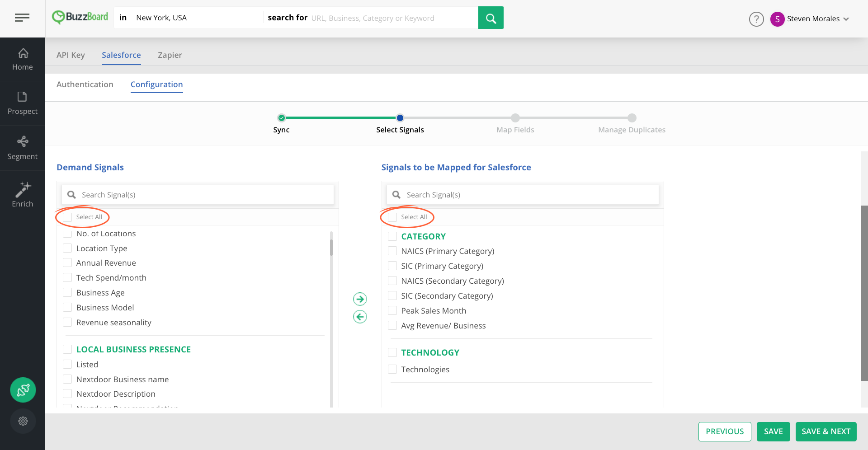Click the BuzzBoard logo

pos(80,17)
